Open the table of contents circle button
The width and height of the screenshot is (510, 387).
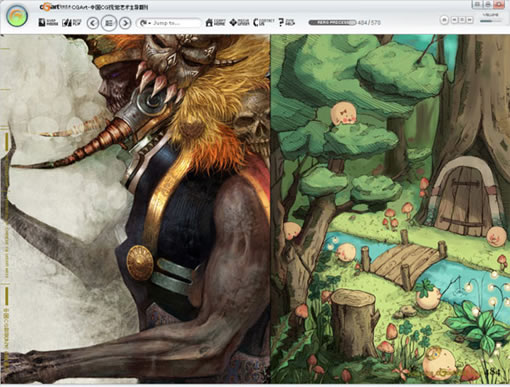click(109, 23)
